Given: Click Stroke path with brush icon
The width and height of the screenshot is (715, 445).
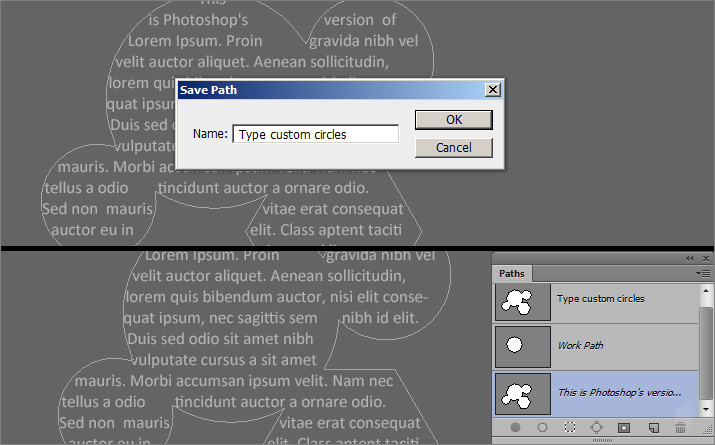Looking at the screenshot, I should pyautogui.click(x=543, y=427).
